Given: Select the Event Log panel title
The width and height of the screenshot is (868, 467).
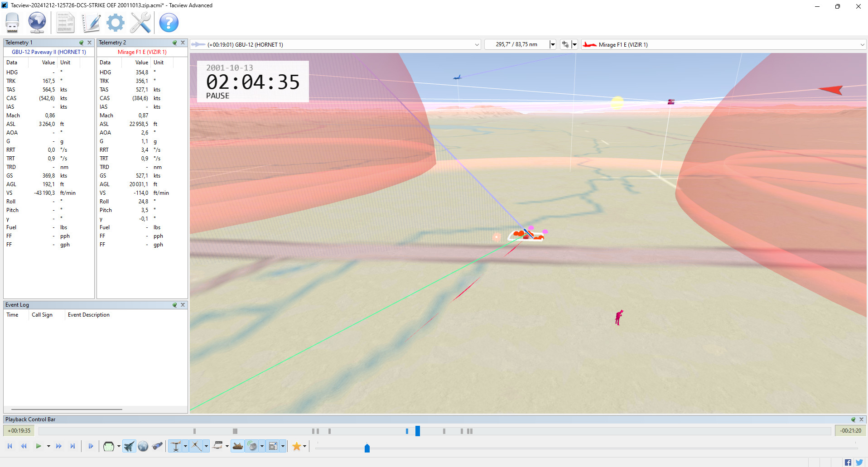Looking at the screenshot, I should [x=17, y=305].
